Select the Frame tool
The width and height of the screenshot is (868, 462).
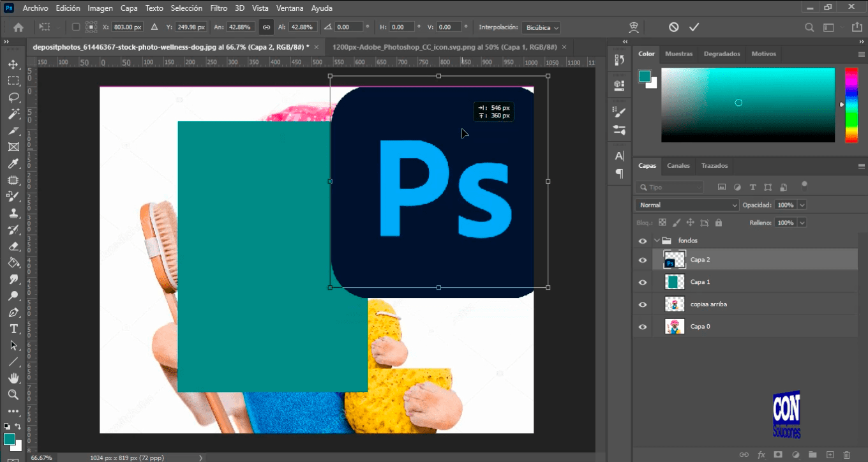click(x=13, y=147)
